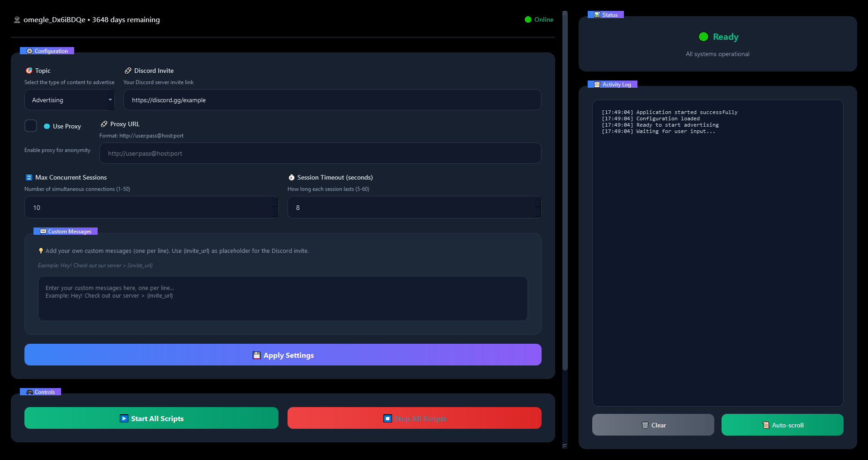The height and width of the screenshot is (460, 868).
Task: Enable the Use Proxy checkbox
Action: pyautogui.click(x=30, y=126)
